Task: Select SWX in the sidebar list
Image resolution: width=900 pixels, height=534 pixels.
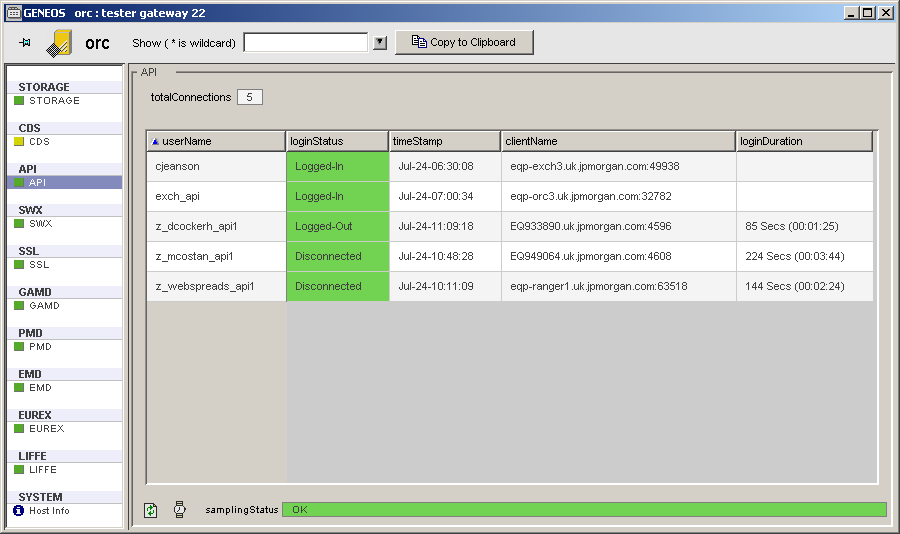Action: click(x=41, y=224)
